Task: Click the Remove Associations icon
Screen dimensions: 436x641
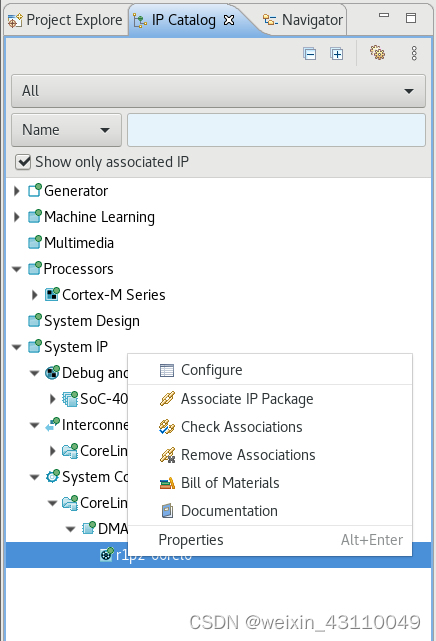Action: point(167,455)
